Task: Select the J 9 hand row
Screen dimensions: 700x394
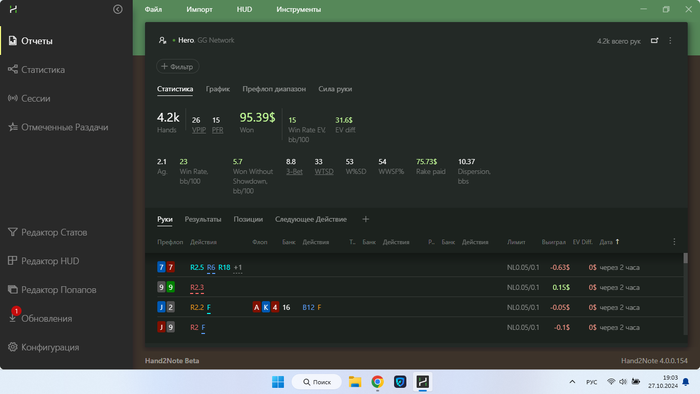Action: [x=414, y=327]
